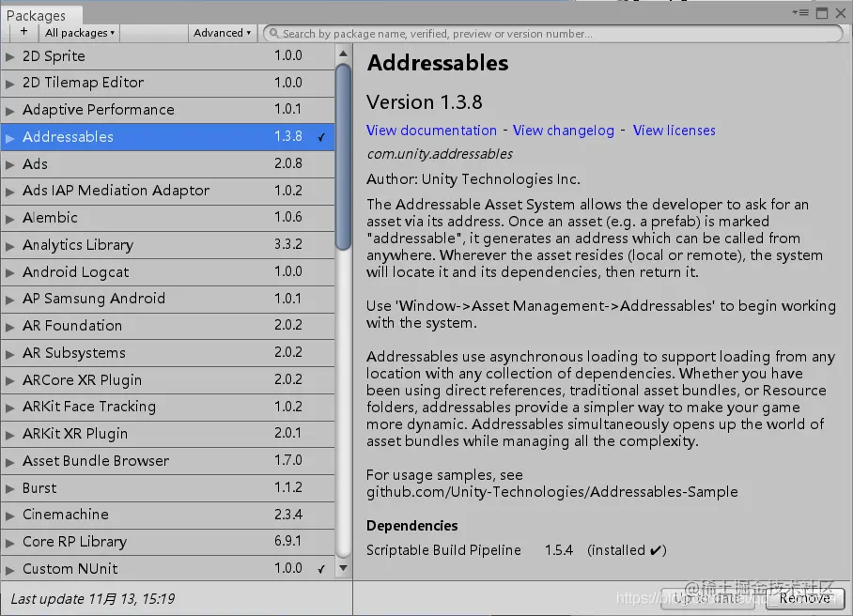Viewport: 853px width, 616px height.
Task: Expand the Adaptive Performance arrow
Action: point(9,111)
